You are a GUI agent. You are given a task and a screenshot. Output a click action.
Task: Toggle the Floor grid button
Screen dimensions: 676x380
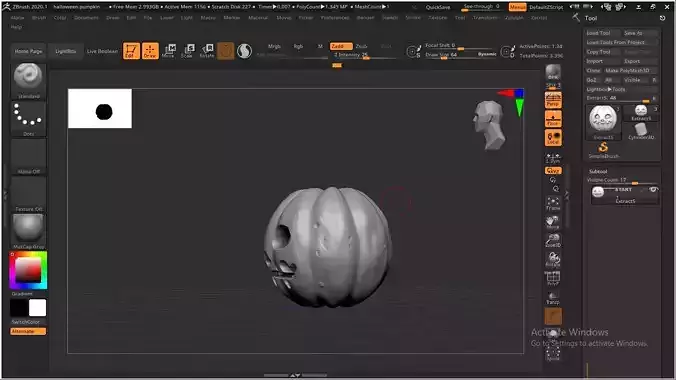(553, 119)
